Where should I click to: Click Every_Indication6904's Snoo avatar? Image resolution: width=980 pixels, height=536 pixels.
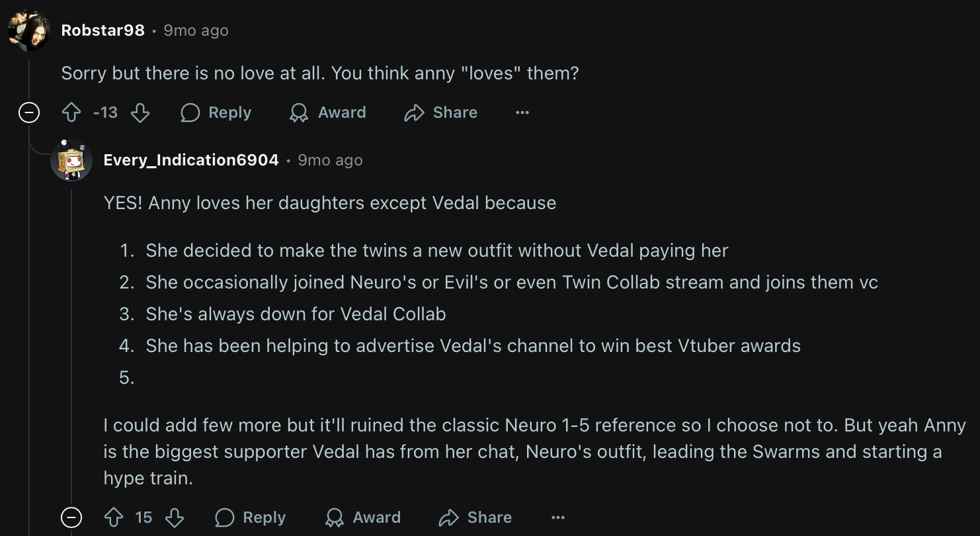[71, 160]
